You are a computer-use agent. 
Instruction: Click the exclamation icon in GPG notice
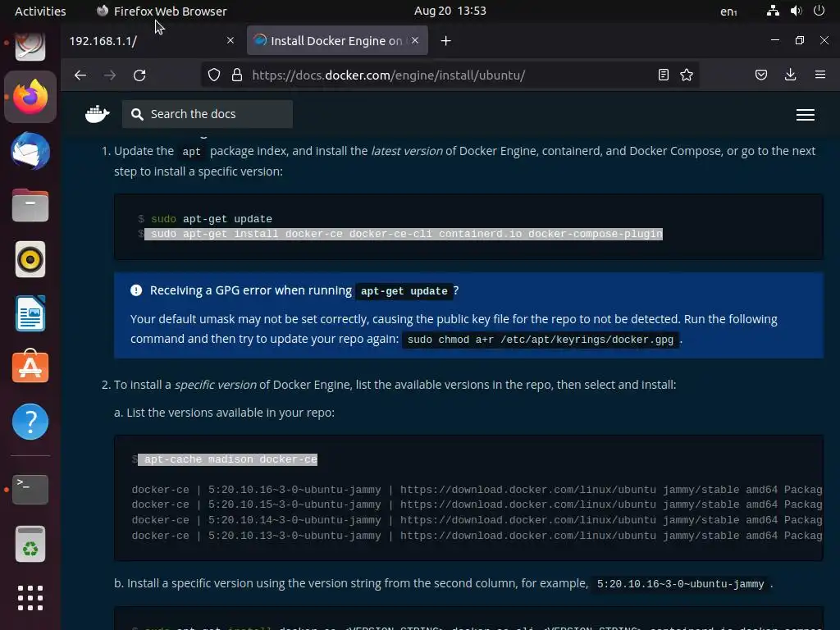[136, 290]
